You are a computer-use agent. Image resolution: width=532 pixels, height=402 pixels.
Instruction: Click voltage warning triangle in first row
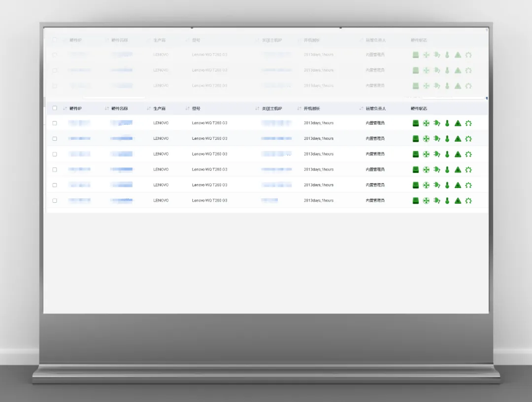pos(458,123)
